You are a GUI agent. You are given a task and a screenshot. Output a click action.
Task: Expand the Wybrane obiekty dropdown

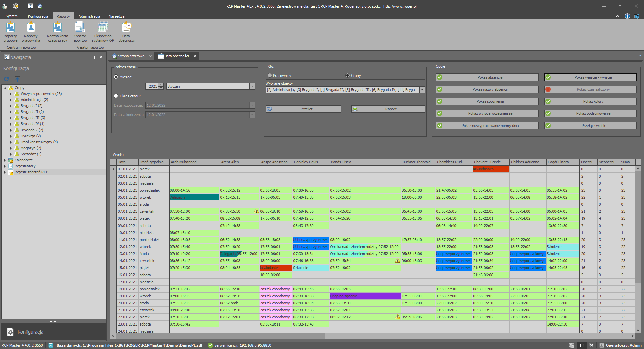click(422, 90)
